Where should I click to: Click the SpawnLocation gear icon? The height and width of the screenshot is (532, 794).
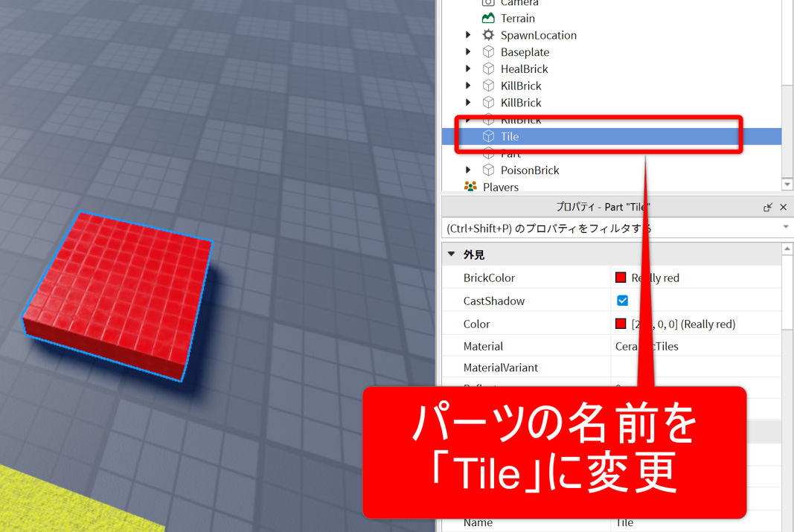[x=488, y=35]
